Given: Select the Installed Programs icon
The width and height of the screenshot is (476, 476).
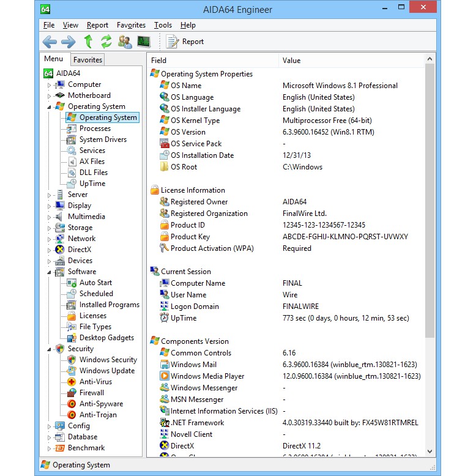Looking at the screenshot, I should coord(72,305).
